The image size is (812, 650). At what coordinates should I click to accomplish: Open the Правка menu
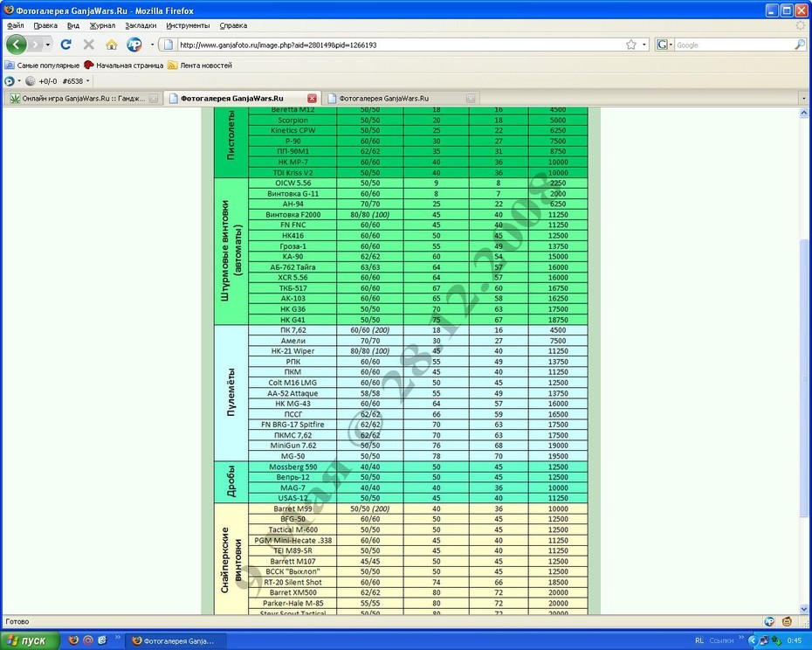(x=45, y=25)
